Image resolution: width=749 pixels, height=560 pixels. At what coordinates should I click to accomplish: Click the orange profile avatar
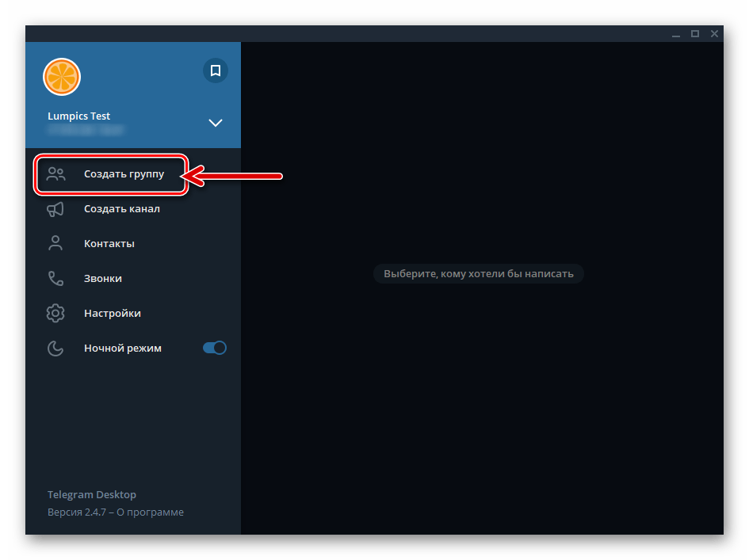click(62, 77)
